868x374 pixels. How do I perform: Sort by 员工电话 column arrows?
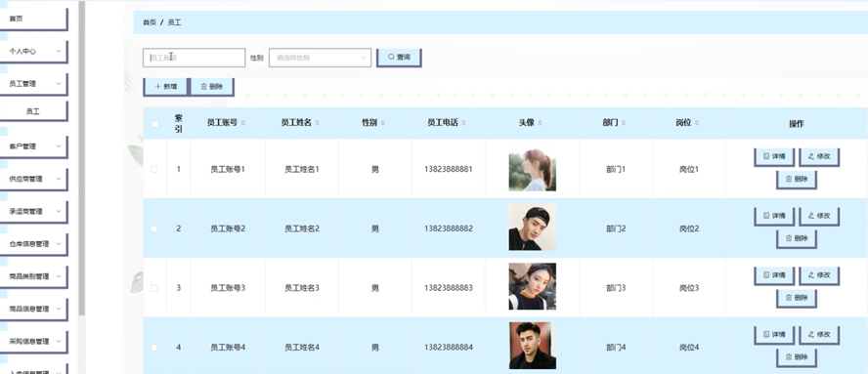(463, 123)
